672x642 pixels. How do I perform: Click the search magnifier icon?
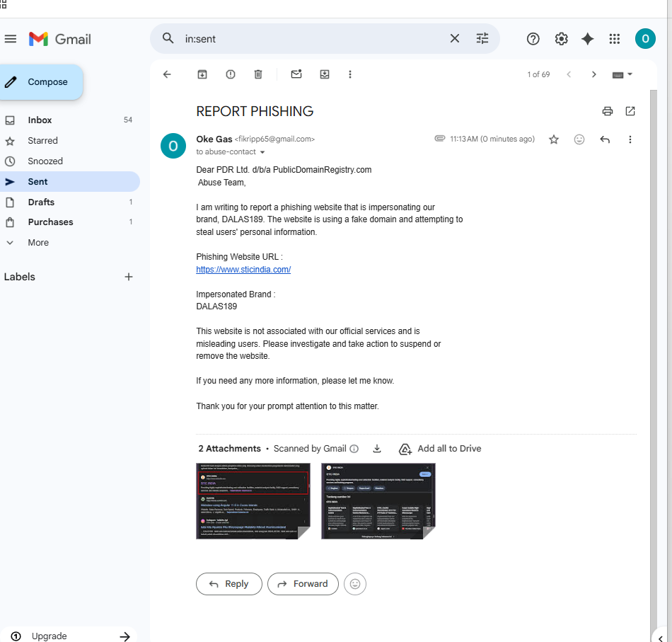click(168, 39)
